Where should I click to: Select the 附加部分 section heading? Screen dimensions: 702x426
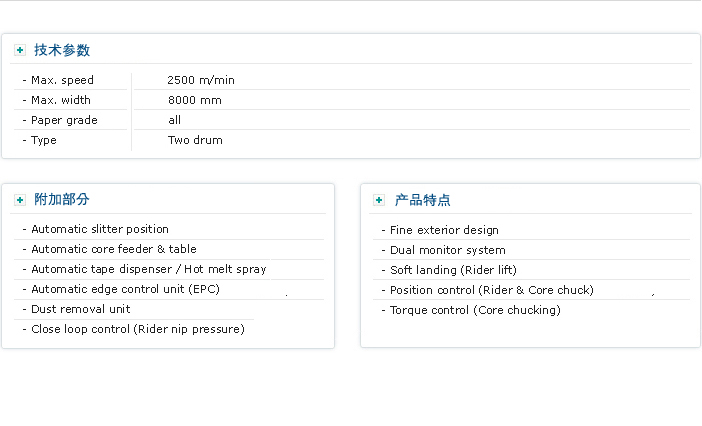point(62,200)
